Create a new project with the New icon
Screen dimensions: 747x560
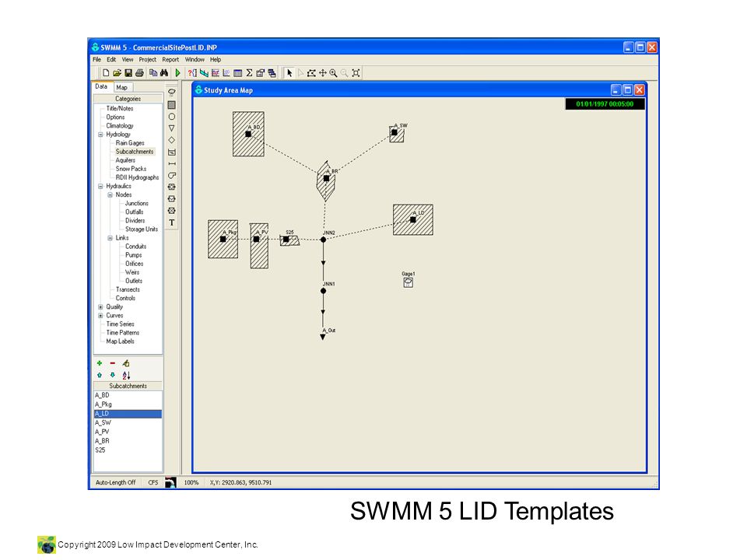[x=106, y=73]
